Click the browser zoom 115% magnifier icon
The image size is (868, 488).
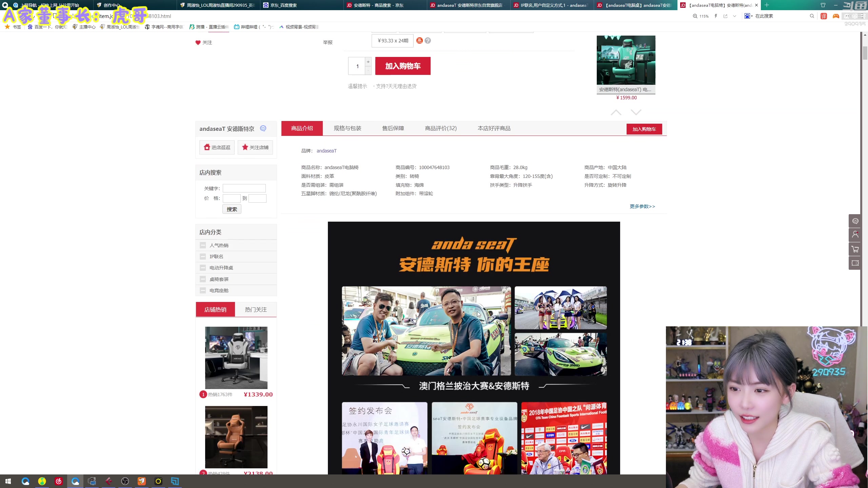[x=695, y=16]
